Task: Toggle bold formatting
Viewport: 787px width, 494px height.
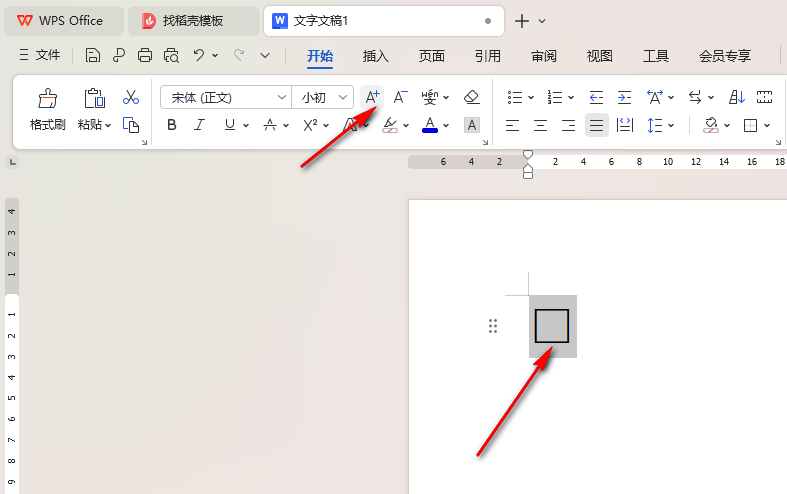Action: 172,125
